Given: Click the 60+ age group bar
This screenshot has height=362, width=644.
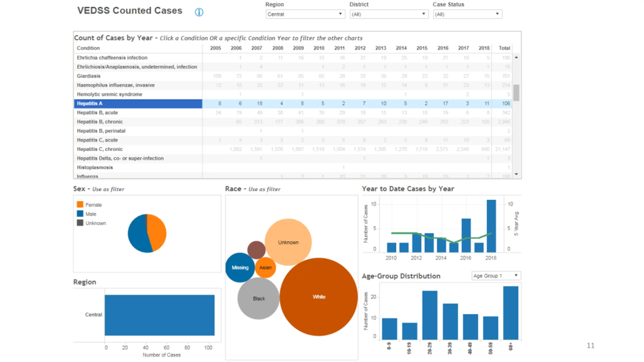Looking at the screenshot, I should (x=511, y=313).
